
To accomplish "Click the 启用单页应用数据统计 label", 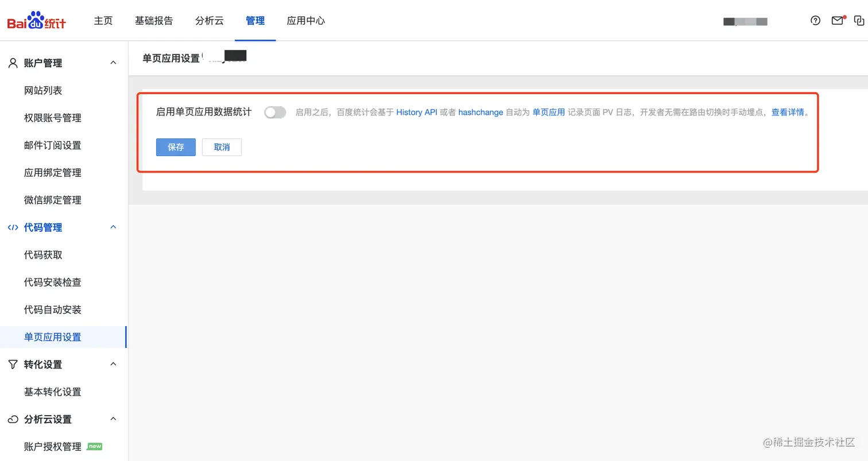I will click(204, 112).
